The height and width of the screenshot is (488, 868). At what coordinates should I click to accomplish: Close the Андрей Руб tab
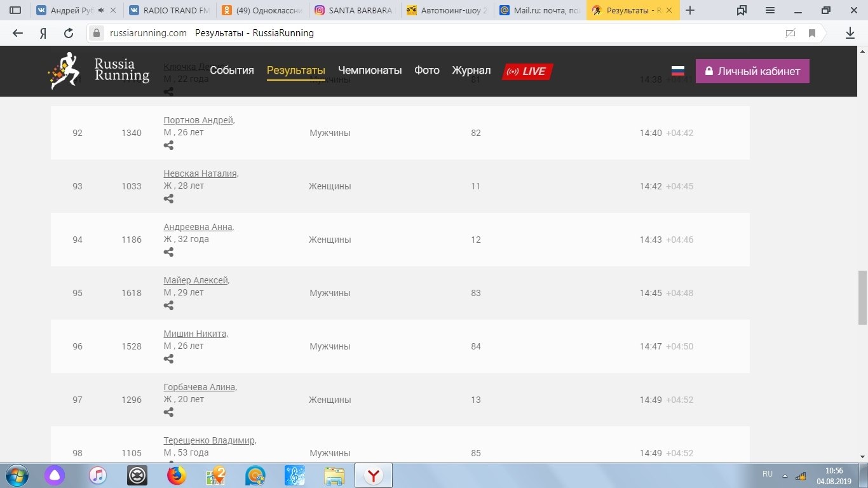(114, 10)
